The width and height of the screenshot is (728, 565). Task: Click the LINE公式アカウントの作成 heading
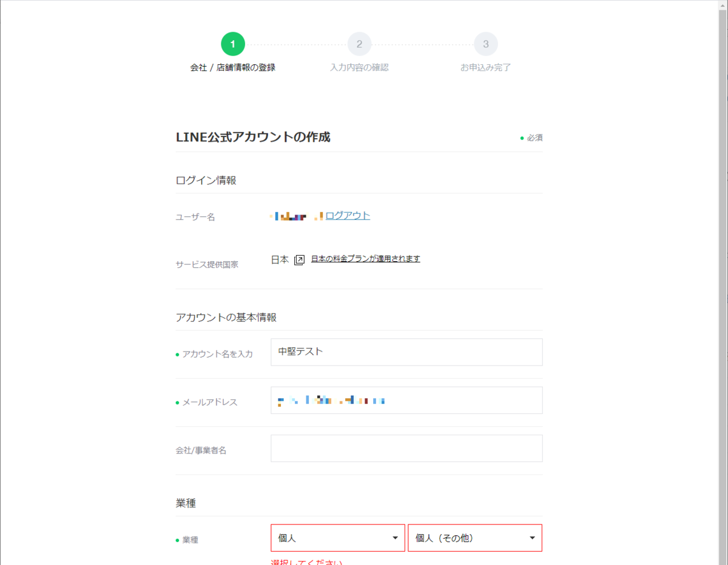253,137
